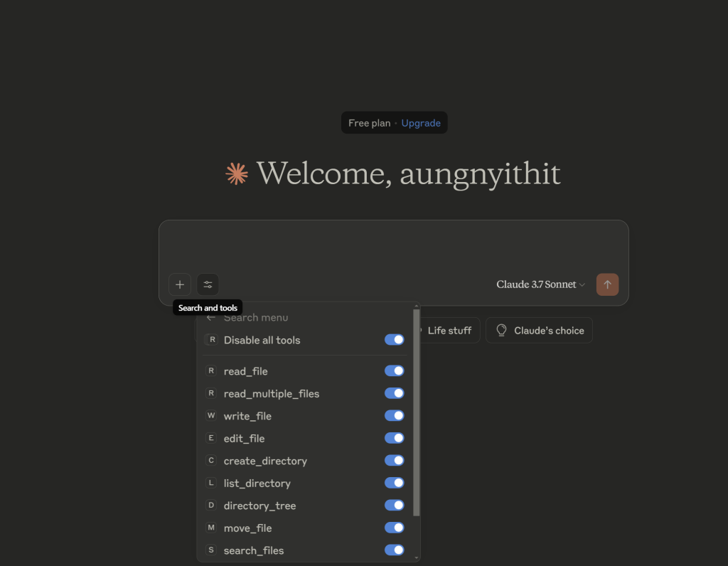The height and width of the screenshot is (566, 728).
Task: Switch off the create_directory tool
Action: tap(394, 460)
